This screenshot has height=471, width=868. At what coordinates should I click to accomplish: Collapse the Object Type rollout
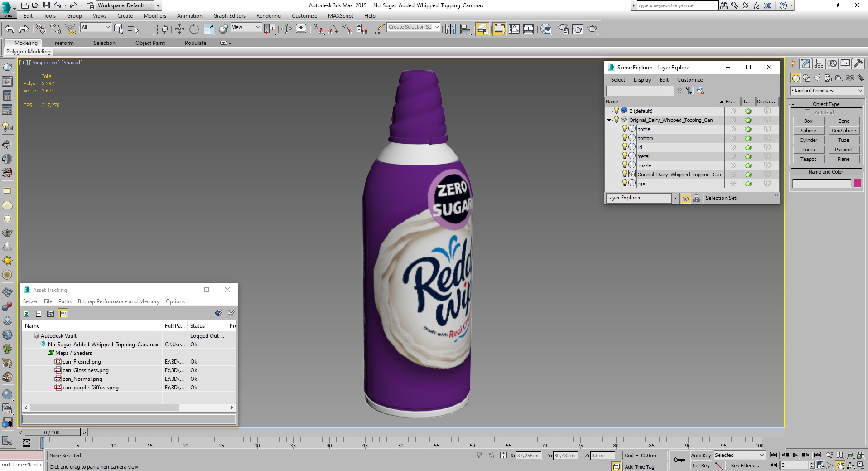pyautogui.click(x=826, y=104)
